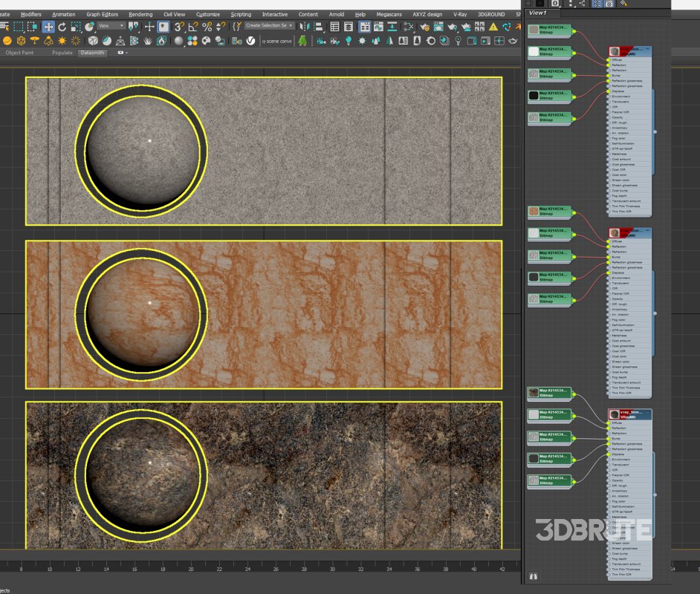The height and width of the screenshot is (594, 700).
Task: Open the View reference coordinate dropdown
Action: click(111, 26)
